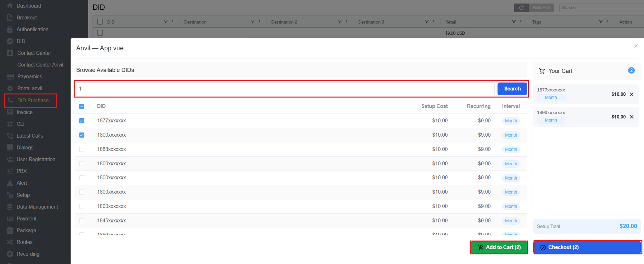Click the Data Management database icon

tap(10, 207)
